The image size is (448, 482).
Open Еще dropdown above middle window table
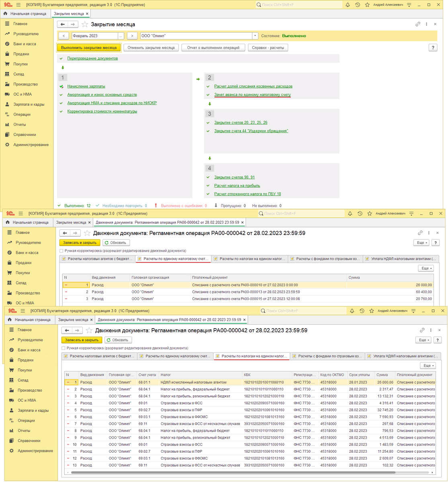[426, 268]
